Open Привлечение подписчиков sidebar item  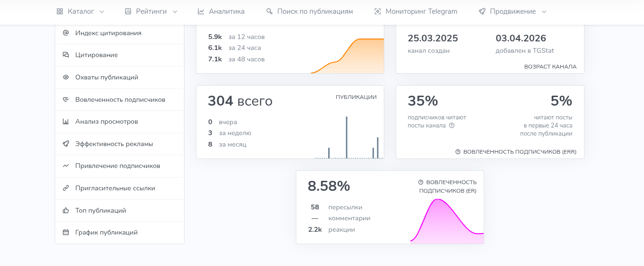pos(119,166)
